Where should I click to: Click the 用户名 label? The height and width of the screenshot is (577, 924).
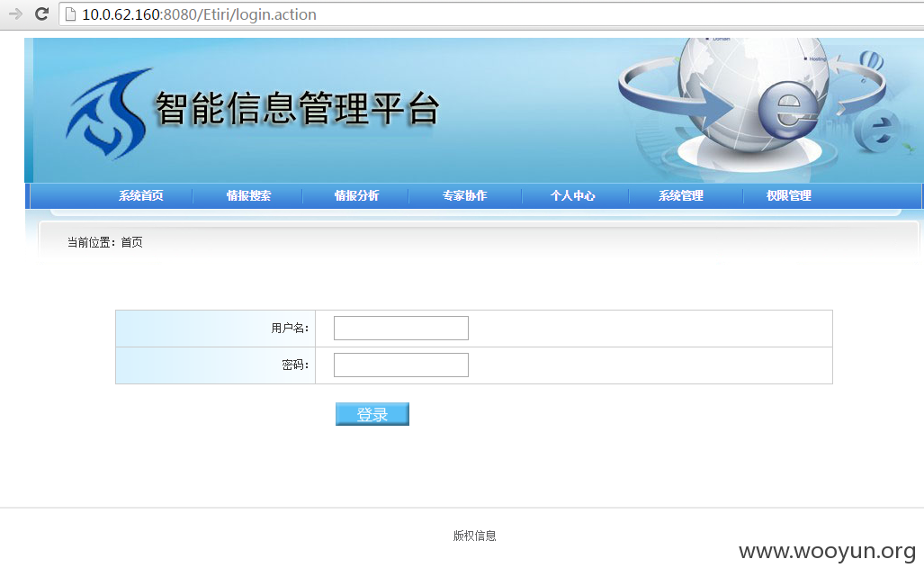(290, 329)
